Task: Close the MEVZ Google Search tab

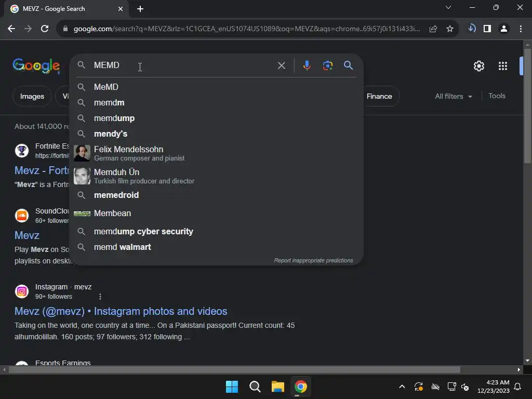Action: 121,9
